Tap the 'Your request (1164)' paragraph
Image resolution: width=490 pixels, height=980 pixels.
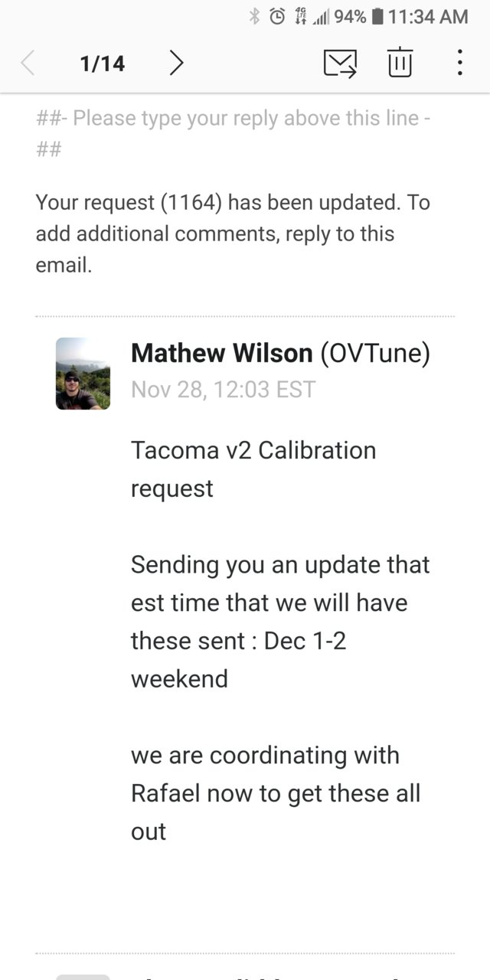pyautogui.click(x=233, y=234)
